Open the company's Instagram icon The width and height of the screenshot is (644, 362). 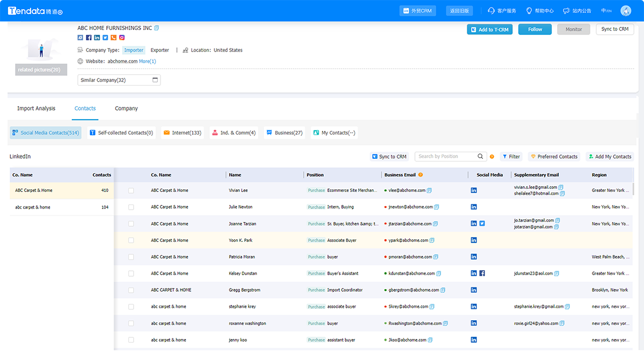click(122, 38)
